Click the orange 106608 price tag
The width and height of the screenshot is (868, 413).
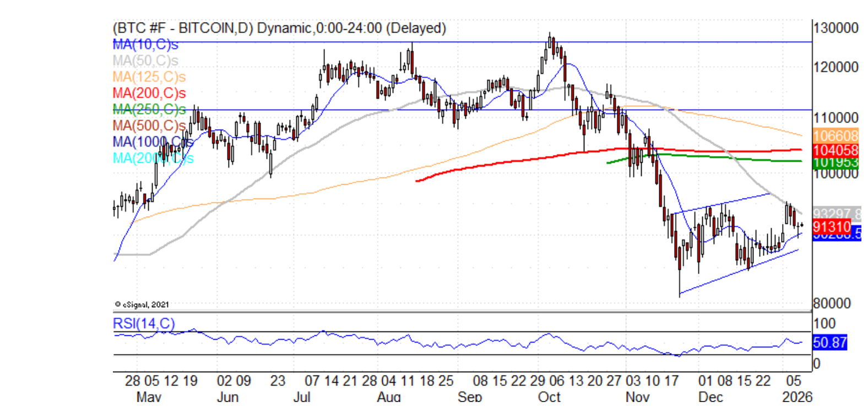pyautogui.click(x=836, y=136)
